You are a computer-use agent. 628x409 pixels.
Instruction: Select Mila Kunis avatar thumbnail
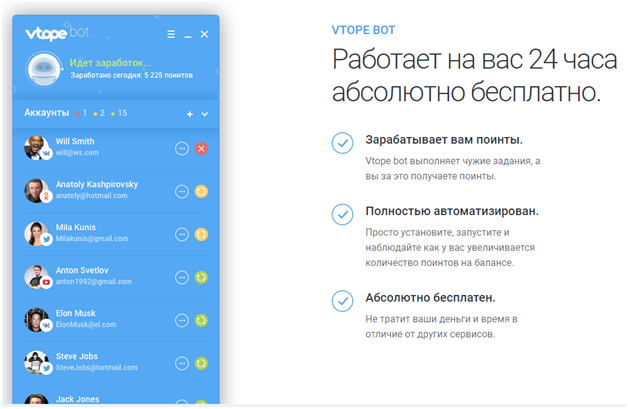[37, 233]
